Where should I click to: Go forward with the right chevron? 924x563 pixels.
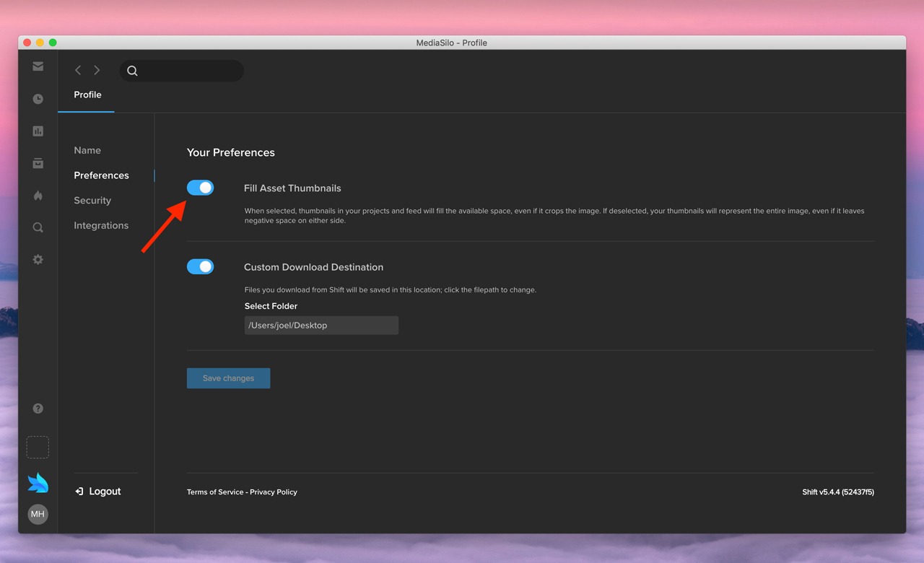point(97,70)
